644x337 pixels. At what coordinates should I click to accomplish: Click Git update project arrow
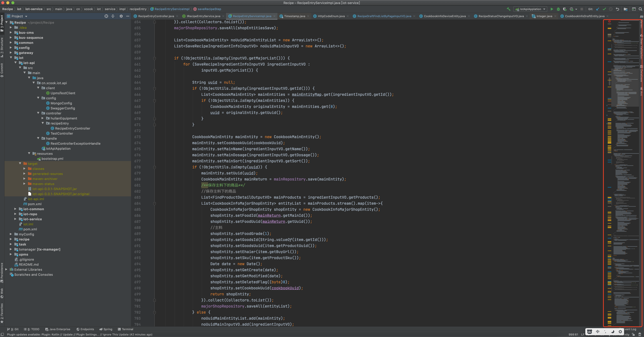pyautogui.click(x=598, y=9)
